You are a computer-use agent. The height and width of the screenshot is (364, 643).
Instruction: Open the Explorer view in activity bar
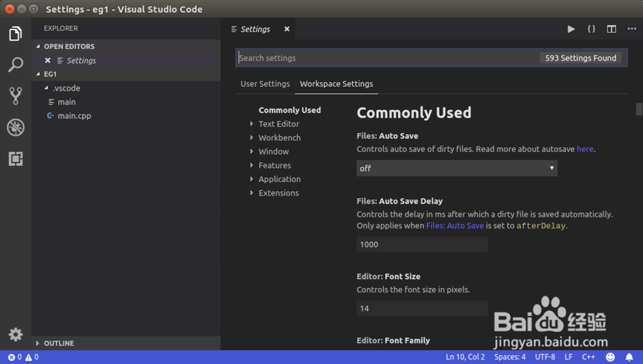point(15,34)
